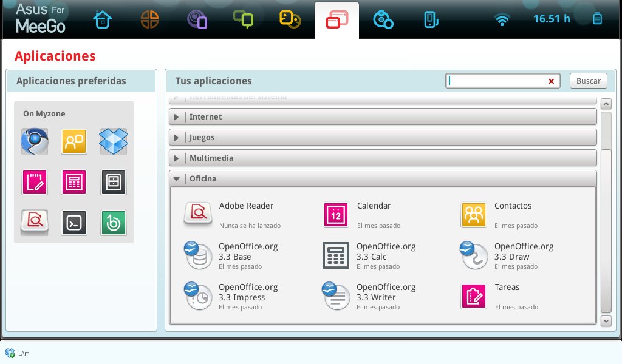Launch yellow contacts app in favorites

click(74, 141)
